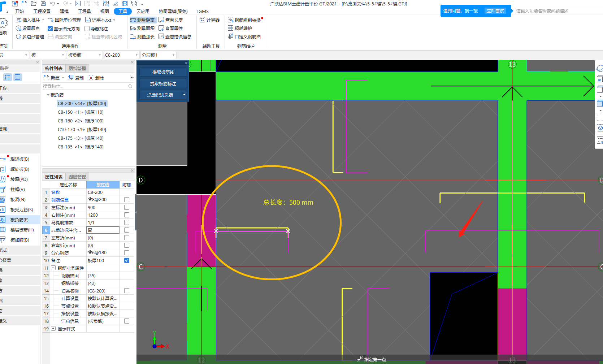Select 板洞(N) in navigation sidebar

(18, 199)
